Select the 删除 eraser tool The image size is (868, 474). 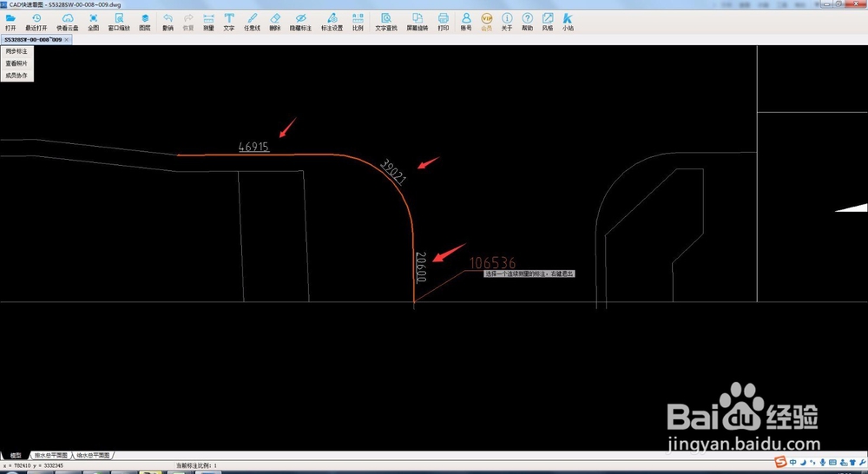pyautogui.click(x=275, y=23)
